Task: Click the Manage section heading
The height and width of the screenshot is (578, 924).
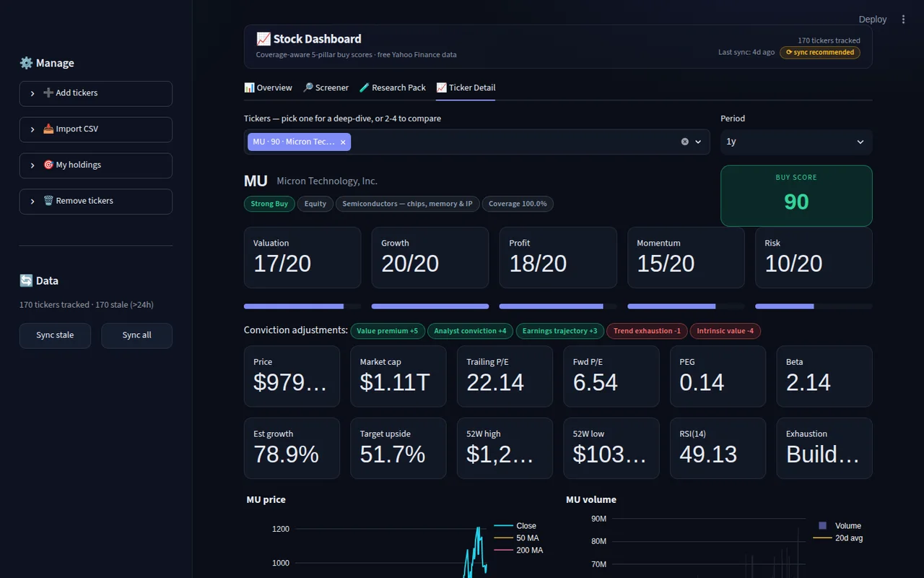Action: (47, 63)
